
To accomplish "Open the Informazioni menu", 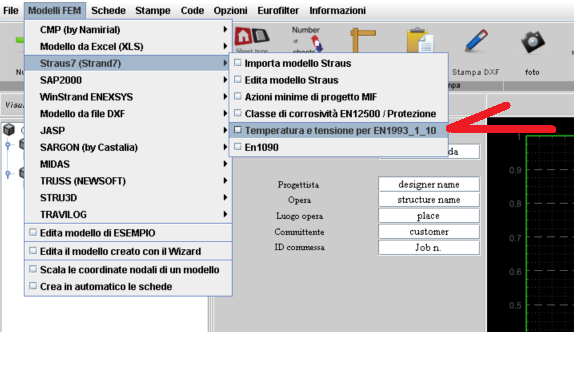I will click(x=337, y=11).
